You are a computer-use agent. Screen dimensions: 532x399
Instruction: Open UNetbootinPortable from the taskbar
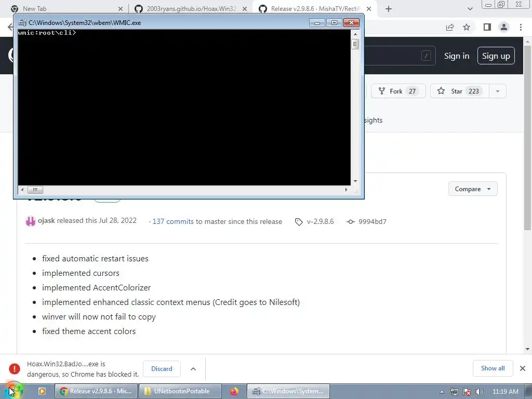point(180,391)
